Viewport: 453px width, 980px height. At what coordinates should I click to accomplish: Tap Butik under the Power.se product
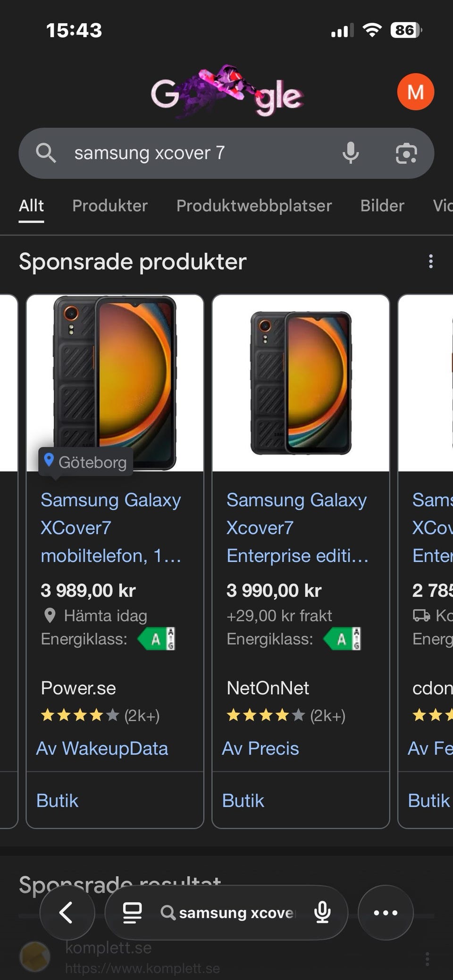(x=57, y=801)
